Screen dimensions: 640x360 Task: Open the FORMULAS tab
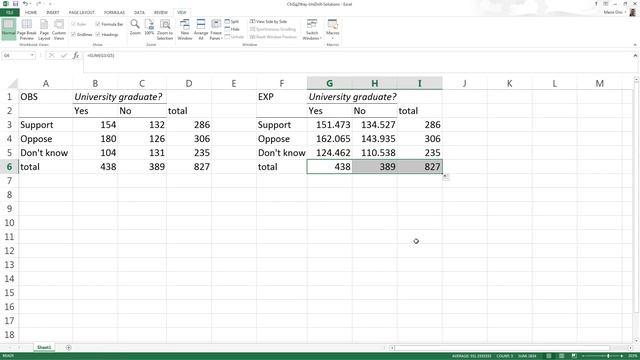tap(114, 13)
